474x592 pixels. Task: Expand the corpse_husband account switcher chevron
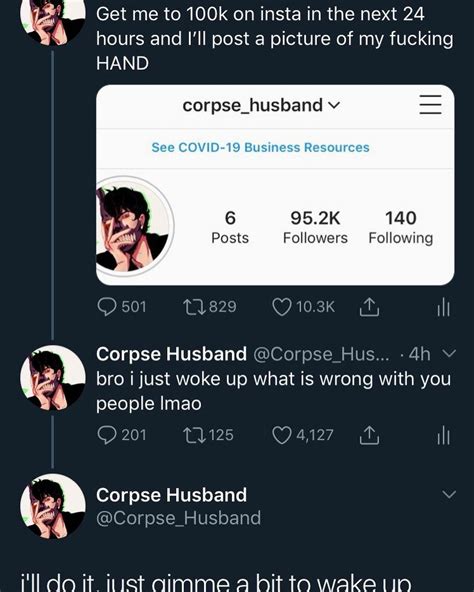(335, 106)
